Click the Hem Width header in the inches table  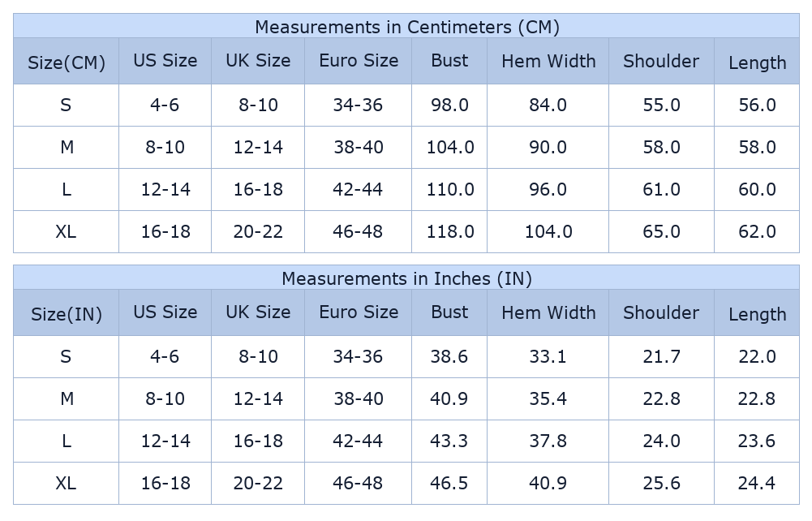tap(548, 312)
